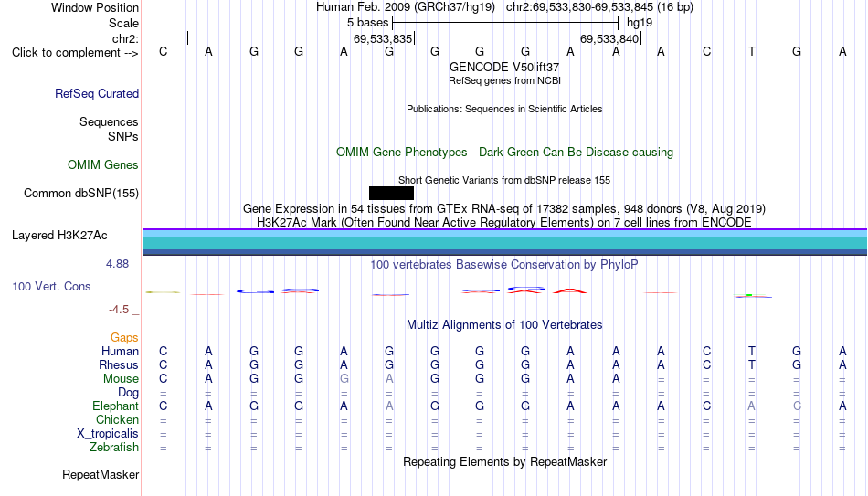Click the '5 bases' scale bar
Viewport: 868px width, 496px height.
pyautogui.click(x=505, y=23)
